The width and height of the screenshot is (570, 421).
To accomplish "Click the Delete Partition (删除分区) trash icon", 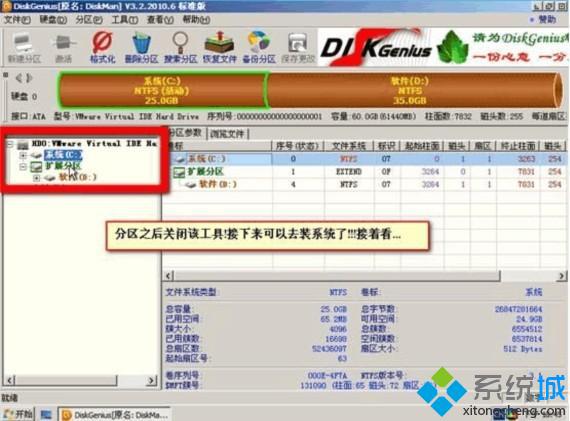I will tap(141, 48).
